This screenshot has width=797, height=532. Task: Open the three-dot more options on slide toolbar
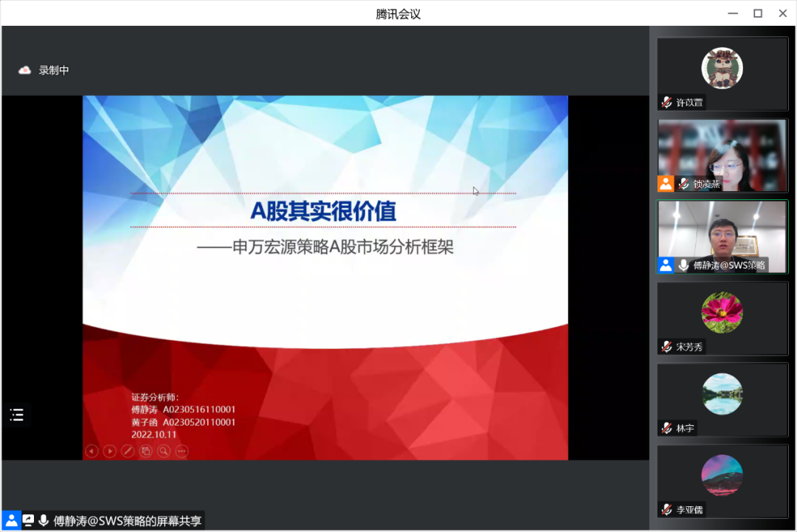pyautogui.click(x=182, y=451)
